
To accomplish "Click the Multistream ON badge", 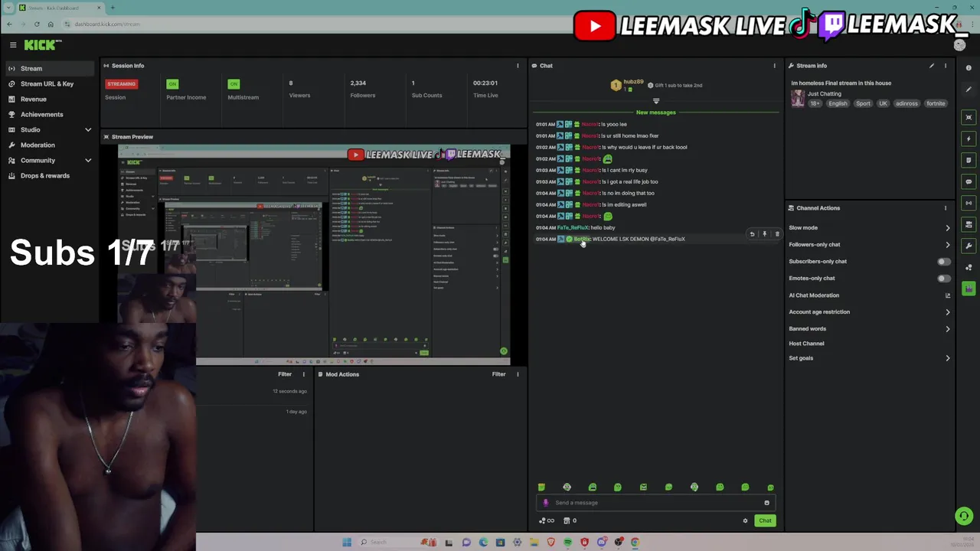I will [x=234, y=83].
